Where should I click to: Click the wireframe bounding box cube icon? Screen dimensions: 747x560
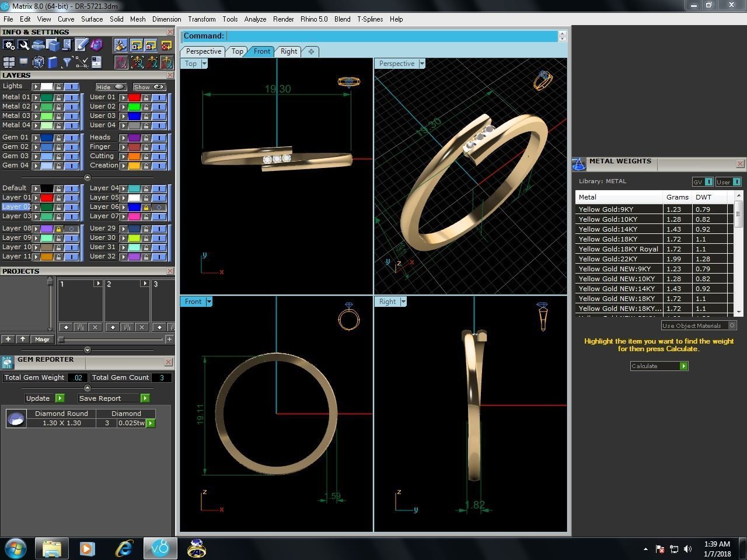[x=38, y=62]
